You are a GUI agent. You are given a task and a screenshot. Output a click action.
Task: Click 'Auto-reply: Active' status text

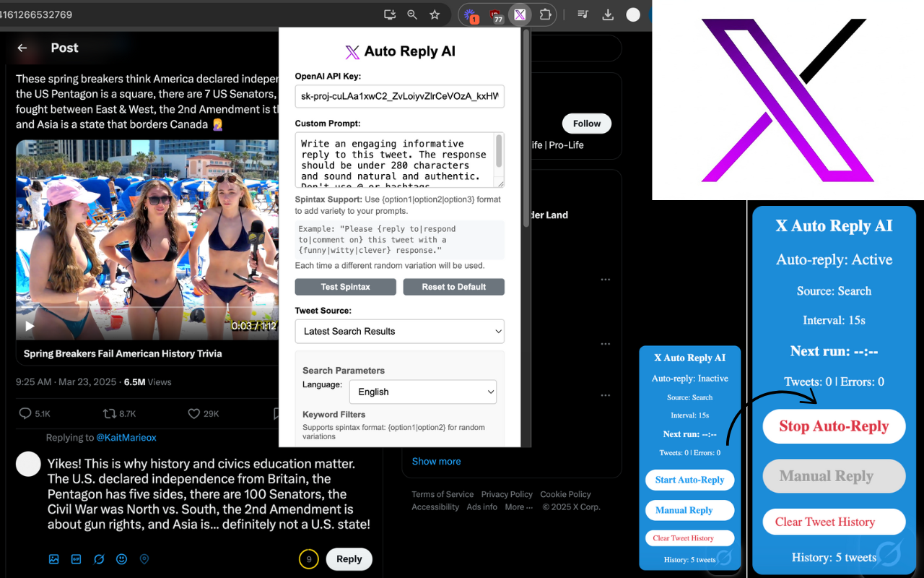[x=834, y=259]
